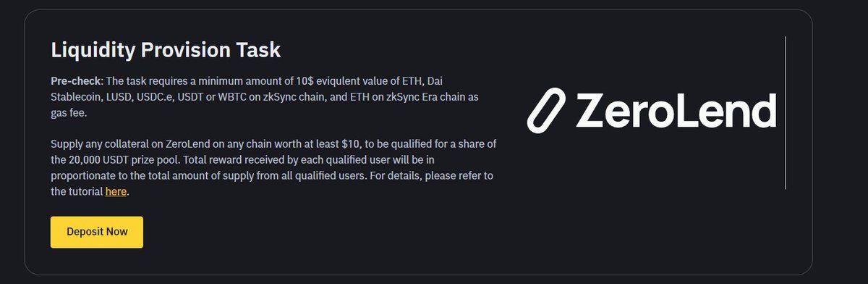This screenshot has width=868, height=284.
Task: Click the vertical divider line beside ZeroLend
Action: tap(785, 112)
